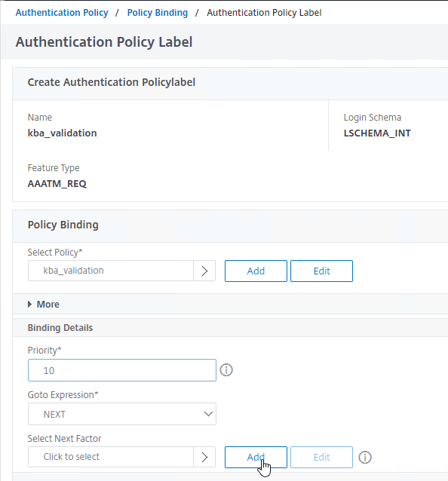Add a new next factor
This screenshot has width=448, height=481.
(x=256, y=457)
